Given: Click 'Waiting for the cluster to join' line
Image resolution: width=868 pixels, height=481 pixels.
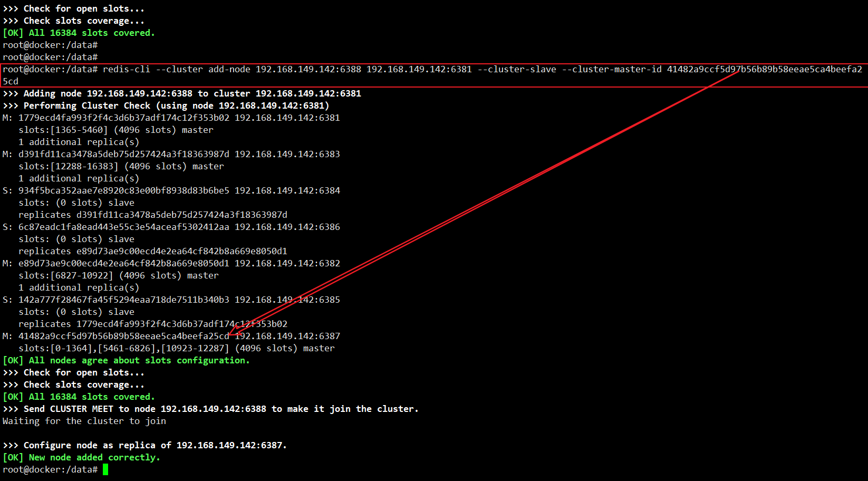Looking at the screenshot, I should coord(84,421).
